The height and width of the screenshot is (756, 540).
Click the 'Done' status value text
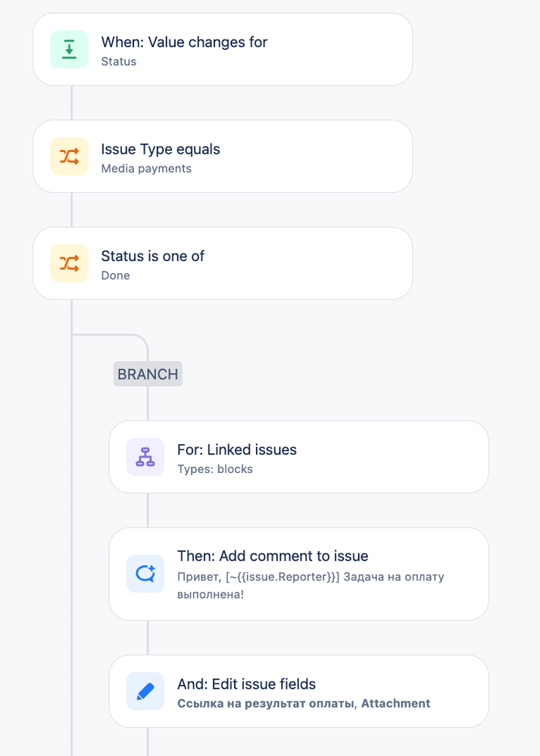115,275
